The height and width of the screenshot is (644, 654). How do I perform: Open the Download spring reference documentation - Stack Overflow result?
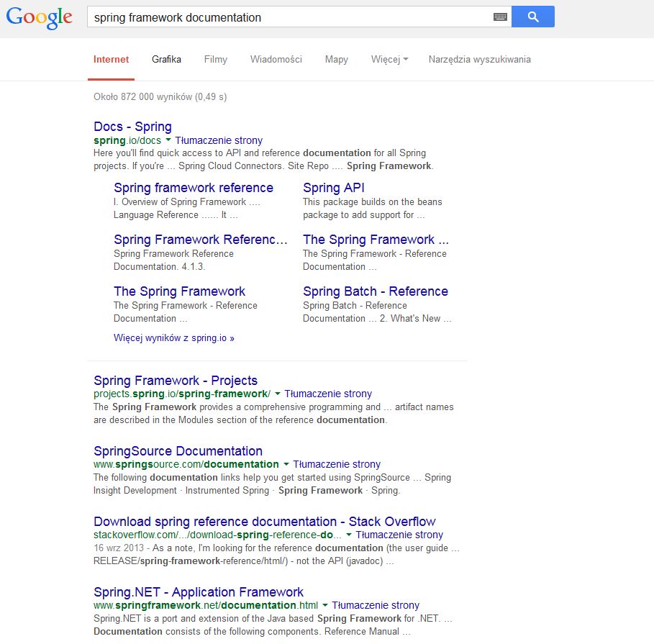[x=265, y=522]
